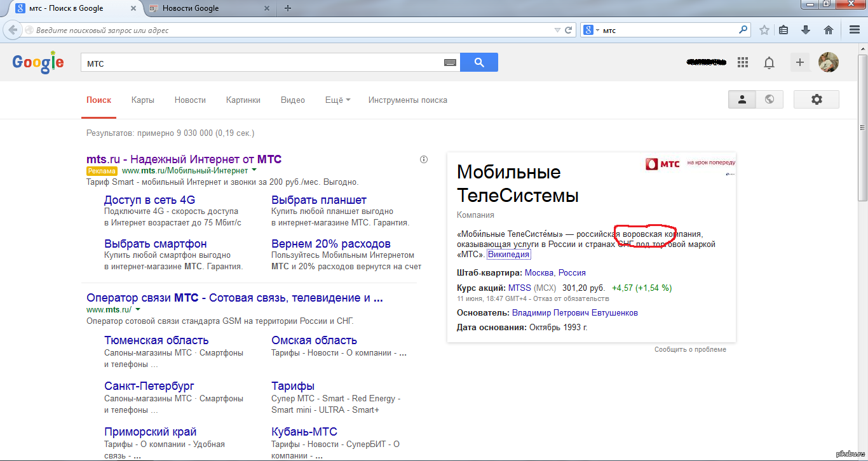Open the Оператор связи МТС result
The width and height of the screenshot is (868, 461).
(x=234, y=298)
